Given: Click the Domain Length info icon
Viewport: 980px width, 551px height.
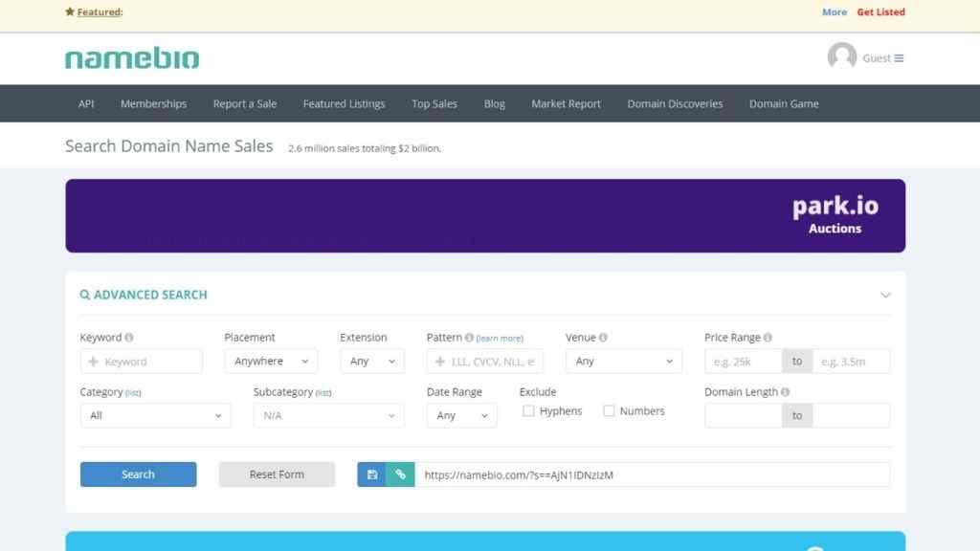Looking at the screenshot, I should (785, 391).
